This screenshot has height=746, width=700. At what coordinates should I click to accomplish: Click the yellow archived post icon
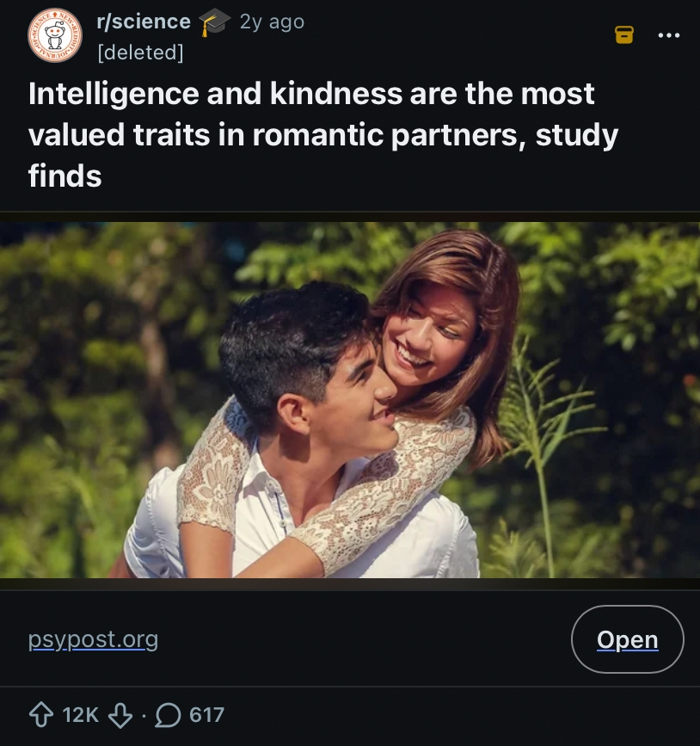[x=624, y=34]
